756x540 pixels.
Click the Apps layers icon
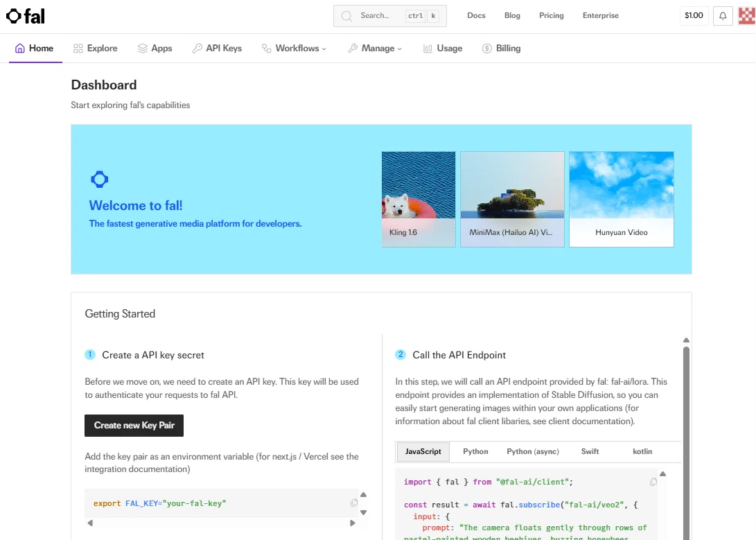click(x=142, y=49)
